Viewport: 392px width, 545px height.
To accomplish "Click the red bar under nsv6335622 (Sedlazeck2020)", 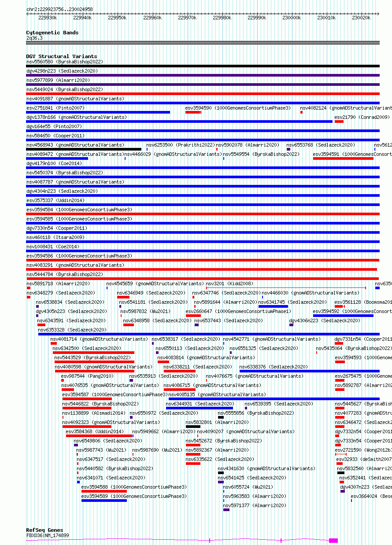I will click(x=193, y=464).
